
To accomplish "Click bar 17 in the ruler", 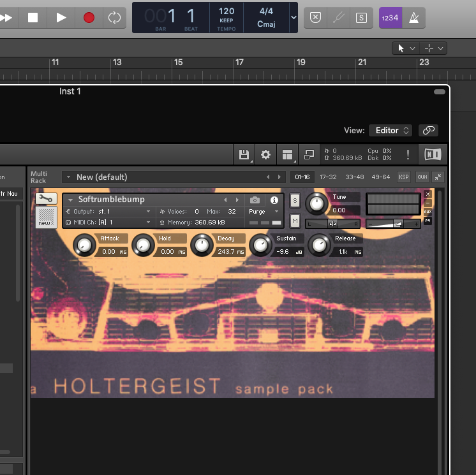I will pyautogui.click(x=239, y=62).
